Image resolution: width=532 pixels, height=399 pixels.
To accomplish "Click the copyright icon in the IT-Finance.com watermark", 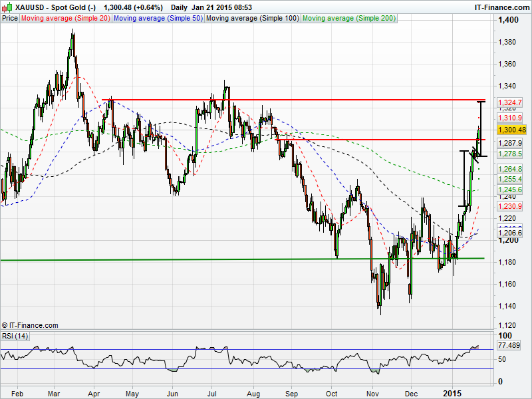I will (5, 325).
